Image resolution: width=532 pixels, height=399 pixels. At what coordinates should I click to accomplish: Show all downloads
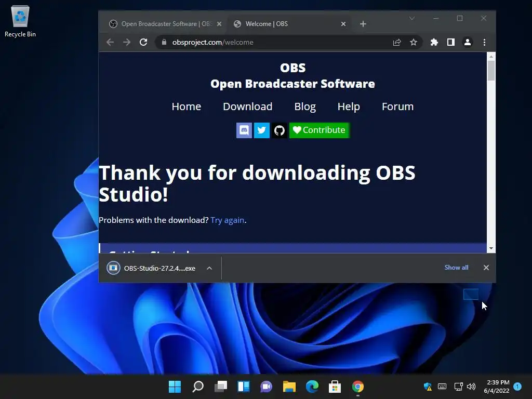[x=456, y=268]
